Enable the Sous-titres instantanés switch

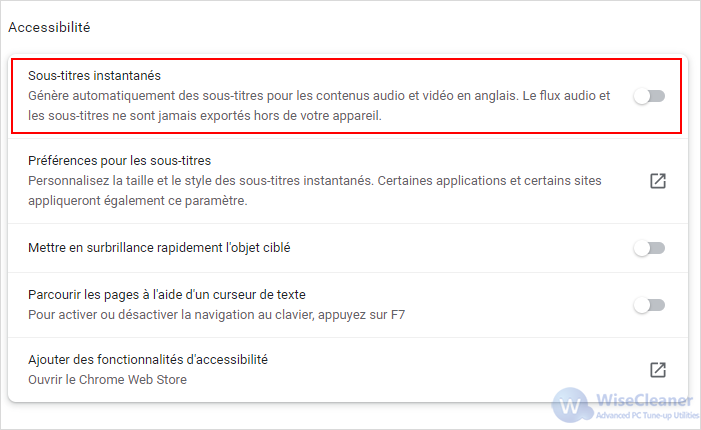pos(649,96)
